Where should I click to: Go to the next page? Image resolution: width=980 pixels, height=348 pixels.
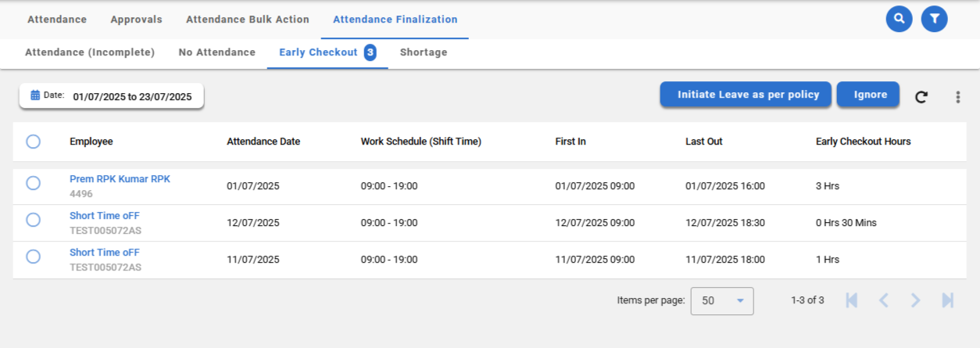click(916, 300)
